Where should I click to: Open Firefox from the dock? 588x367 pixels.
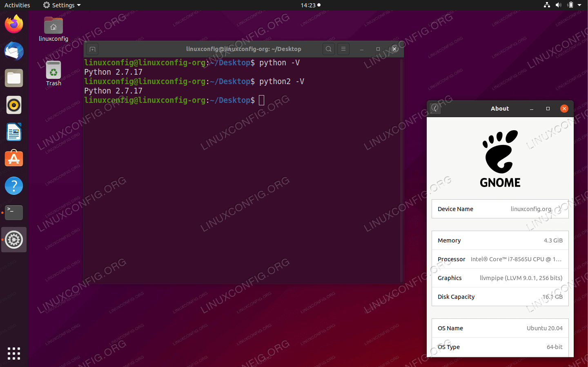14,24
